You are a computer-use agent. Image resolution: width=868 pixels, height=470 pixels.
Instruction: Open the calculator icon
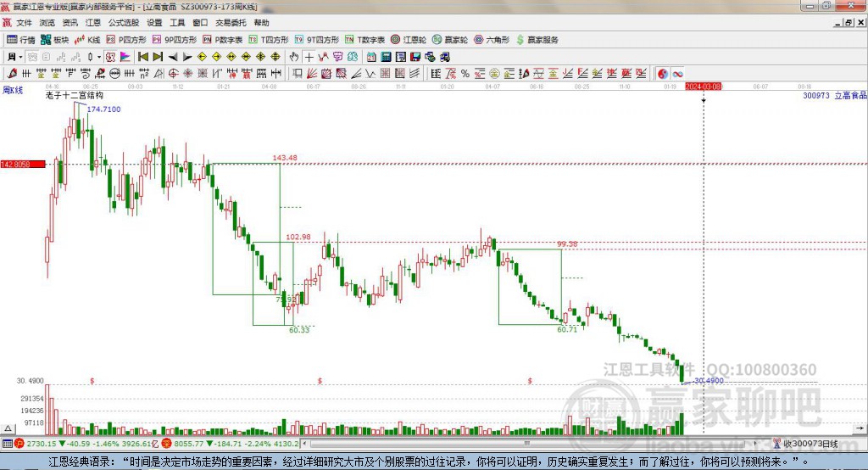[x=387, y=57]
